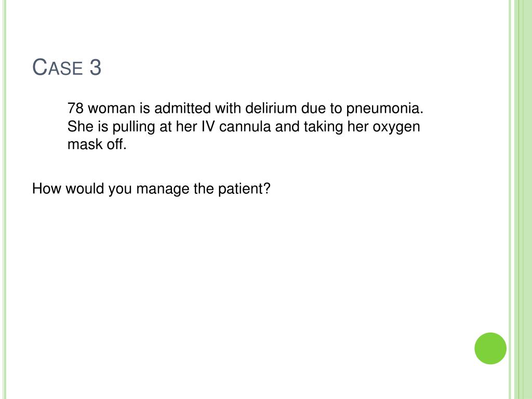Image resolution: width=532 pixels, height=399 pixels.
Task: Click the green circle at slide corner
Action: coord(490,348)
